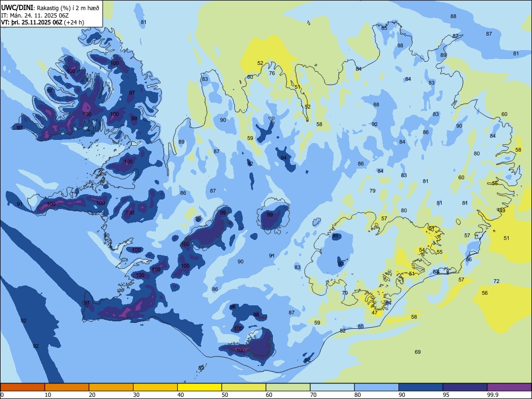Click the humidity value 93 on the map
The image size is (532, 399).
pos(341,263)
